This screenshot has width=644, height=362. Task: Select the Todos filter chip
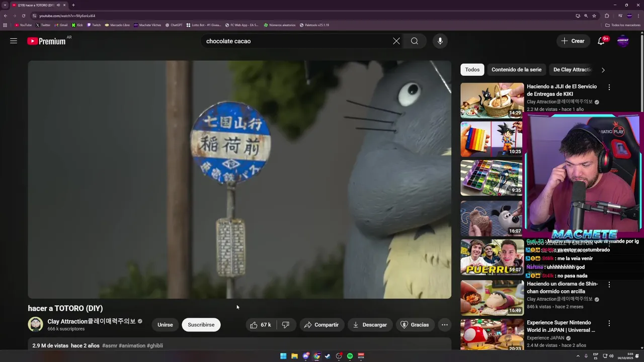[x=472, y=70]
